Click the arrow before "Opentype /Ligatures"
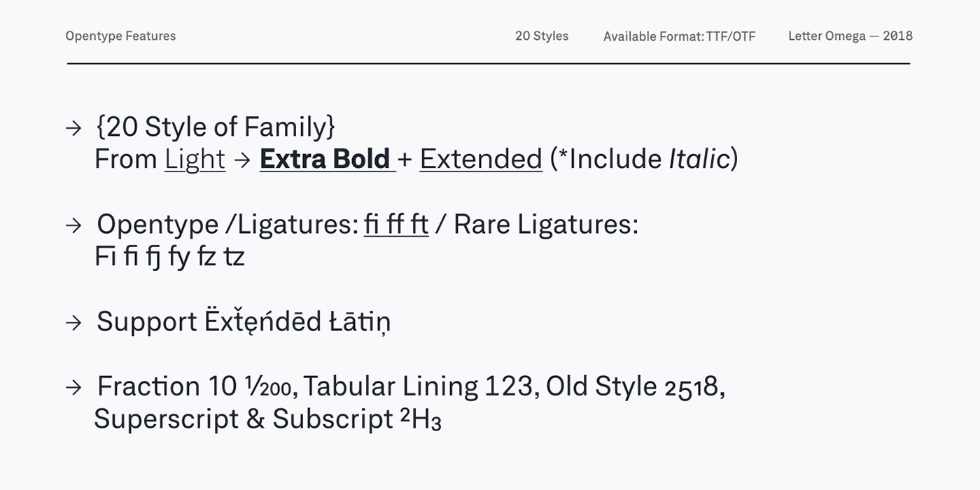Screen dimensions: 980x490 pyautogui.click(x=73, y=225)
